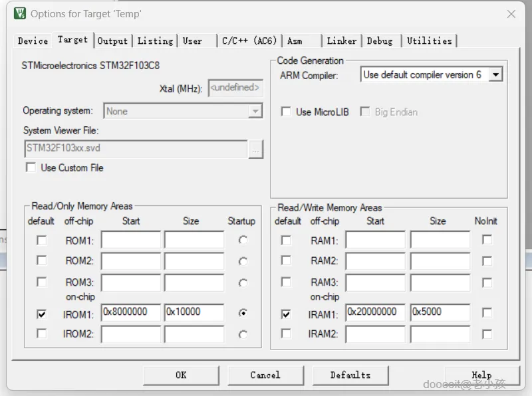Switch to the Linker tab
The image size is (532, 396).
click(342, 41)
